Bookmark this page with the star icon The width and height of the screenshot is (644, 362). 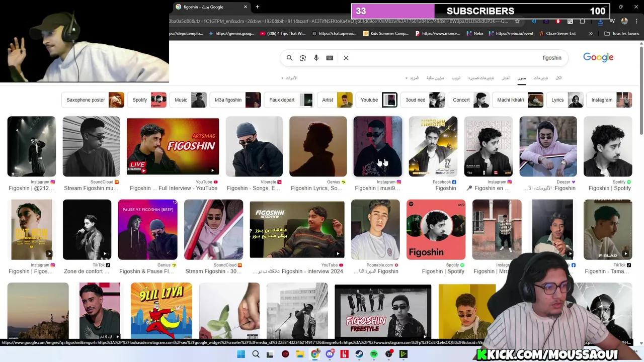point(517,21)
